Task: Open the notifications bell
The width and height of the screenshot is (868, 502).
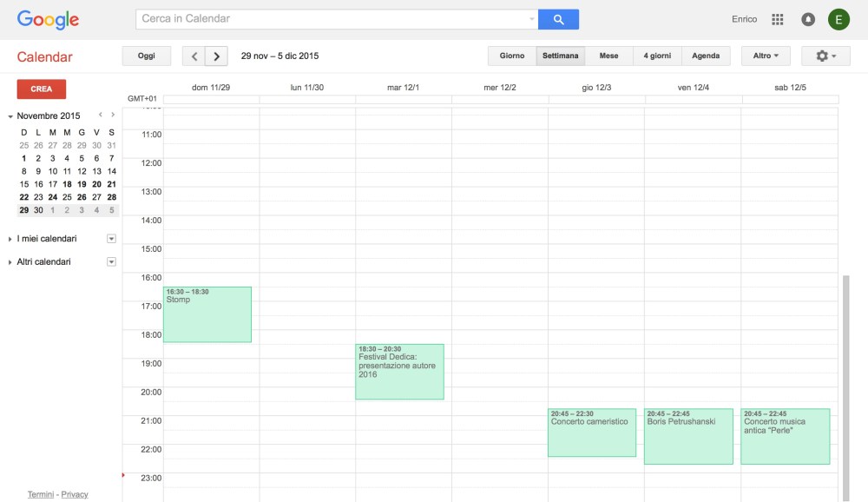Action: pos(808,19)
